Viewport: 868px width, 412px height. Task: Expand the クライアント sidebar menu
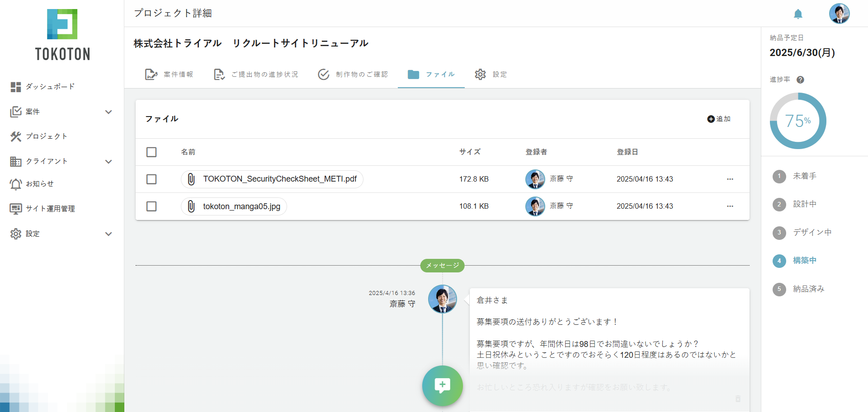point(108,162)
